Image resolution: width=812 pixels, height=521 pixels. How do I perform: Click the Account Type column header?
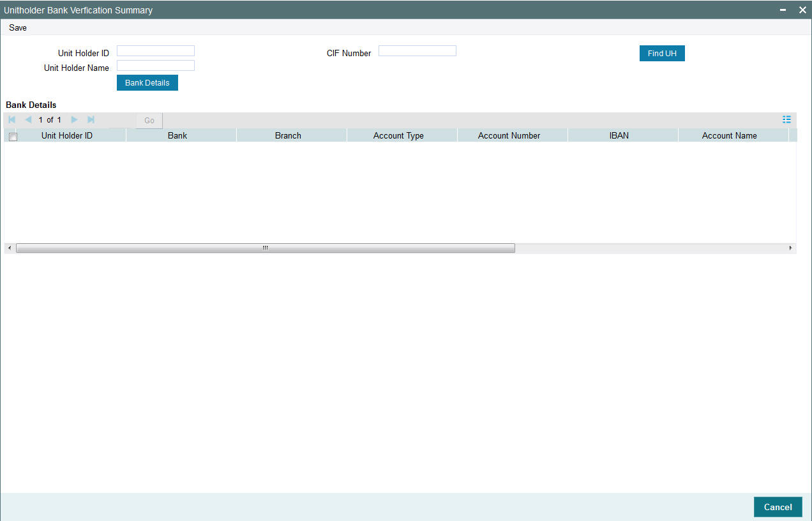click(398, 135)
